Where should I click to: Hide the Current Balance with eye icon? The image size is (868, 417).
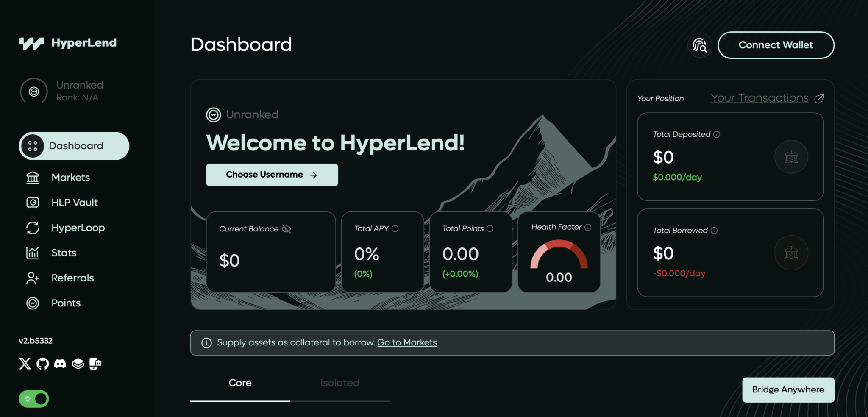pyautogui.click(x=287, y=229)
